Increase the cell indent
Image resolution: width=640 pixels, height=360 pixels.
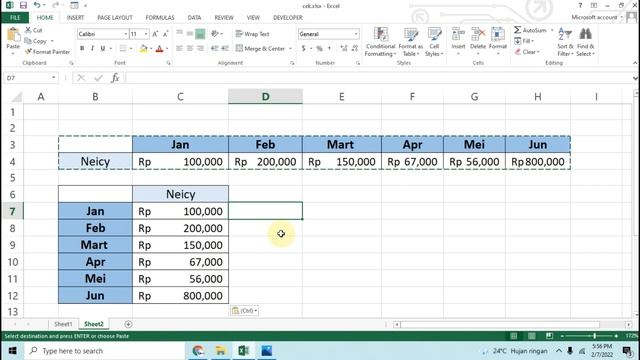coord(225,49)
